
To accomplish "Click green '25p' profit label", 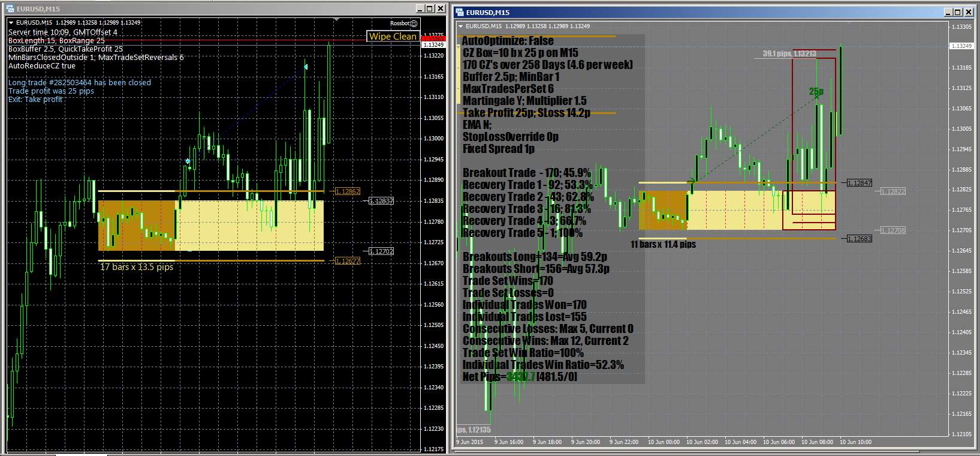I will [x=816, y=92].
